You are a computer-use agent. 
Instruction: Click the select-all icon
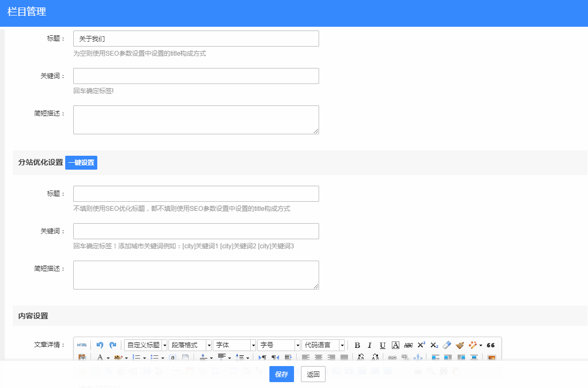point(173,357)
